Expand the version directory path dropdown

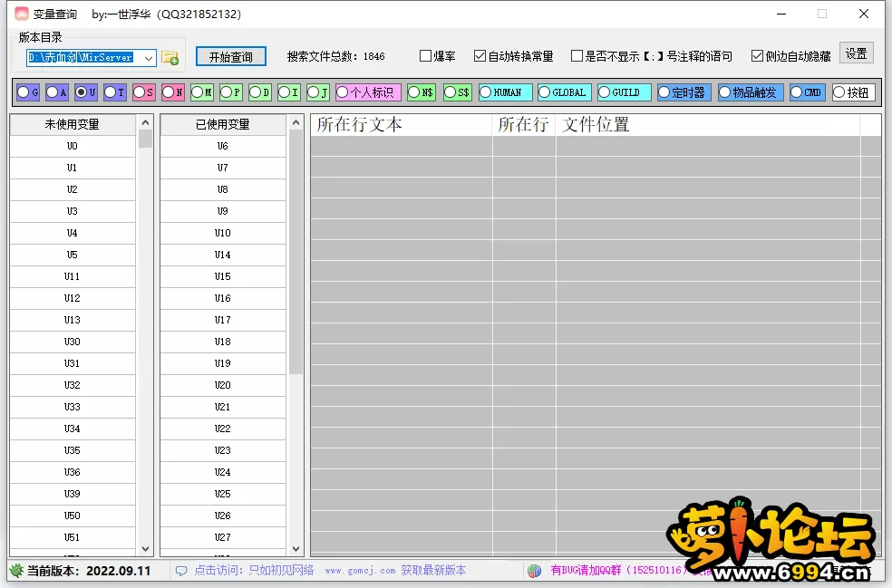point(148,57)
